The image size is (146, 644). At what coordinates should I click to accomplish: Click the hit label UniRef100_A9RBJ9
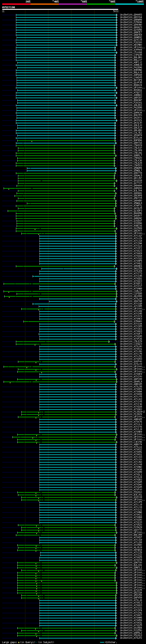pyautogui.click(x=131, y=65)
